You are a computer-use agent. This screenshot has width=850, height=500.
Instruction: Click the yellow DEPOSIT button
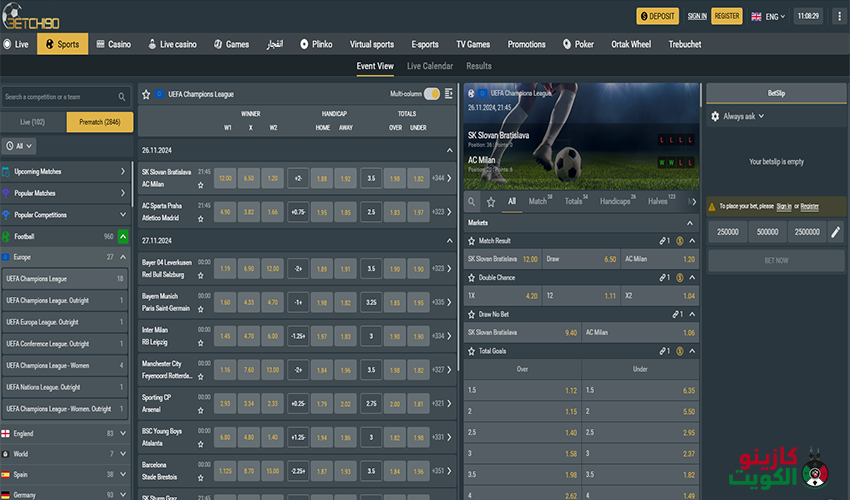pos(657,16)
